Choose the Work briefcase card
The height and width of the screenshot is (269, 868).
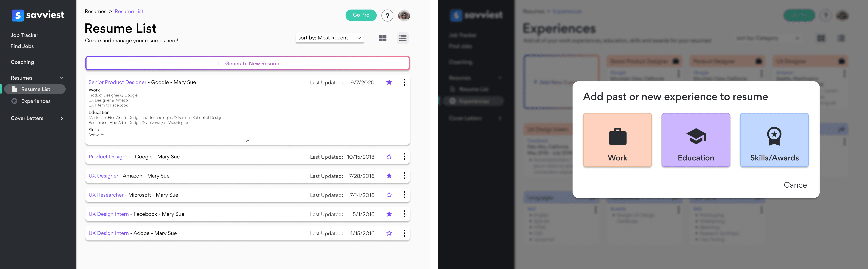617,140
